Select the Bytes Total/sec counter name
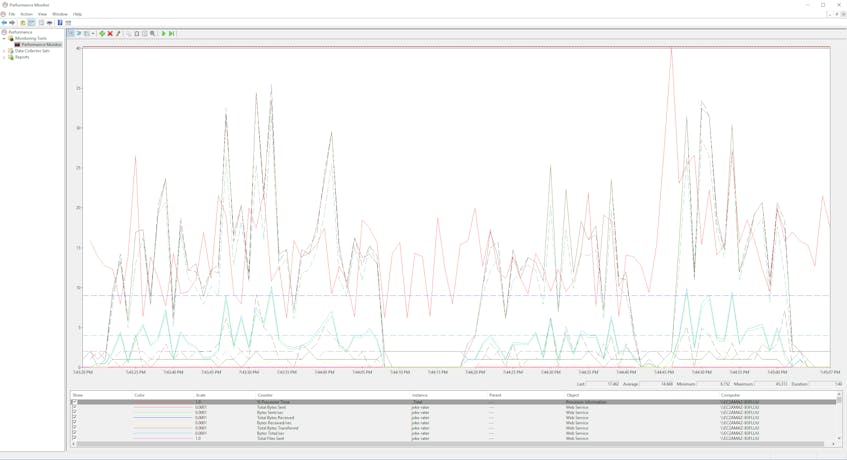The height and width of the screenshot is (460, 847). (270, 433)
